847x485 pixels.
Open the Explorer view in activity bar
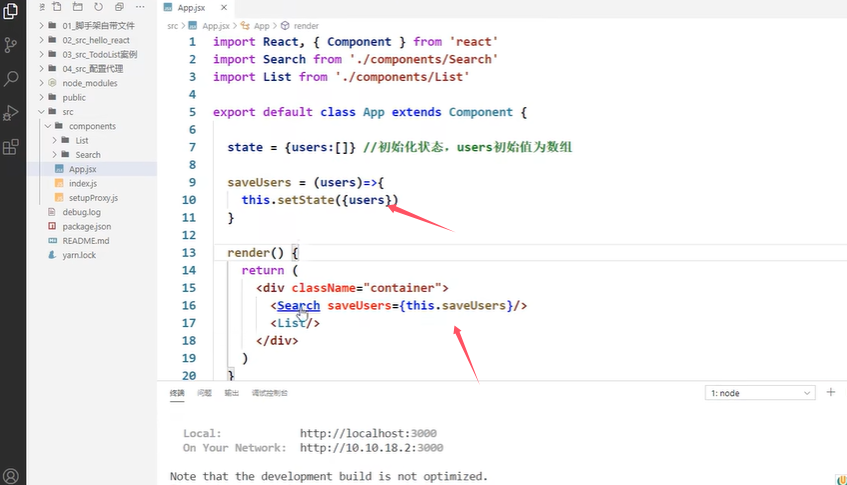(11, 11)
